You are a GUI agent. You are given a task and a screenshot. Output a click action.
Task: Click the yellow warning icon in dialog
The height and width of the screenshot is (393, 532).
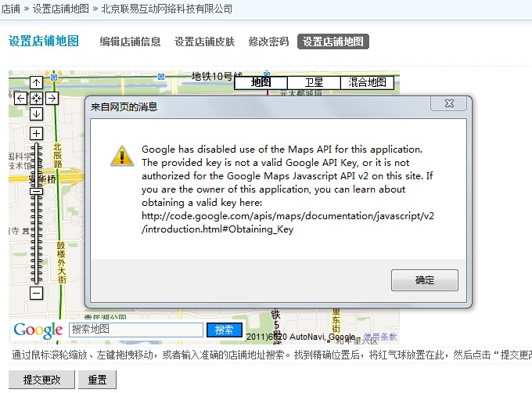click(x=122, y=156)
